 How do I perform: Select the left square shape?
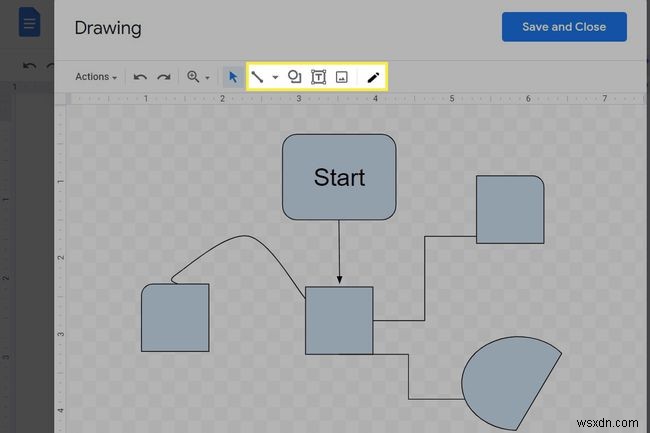(175, 318)
